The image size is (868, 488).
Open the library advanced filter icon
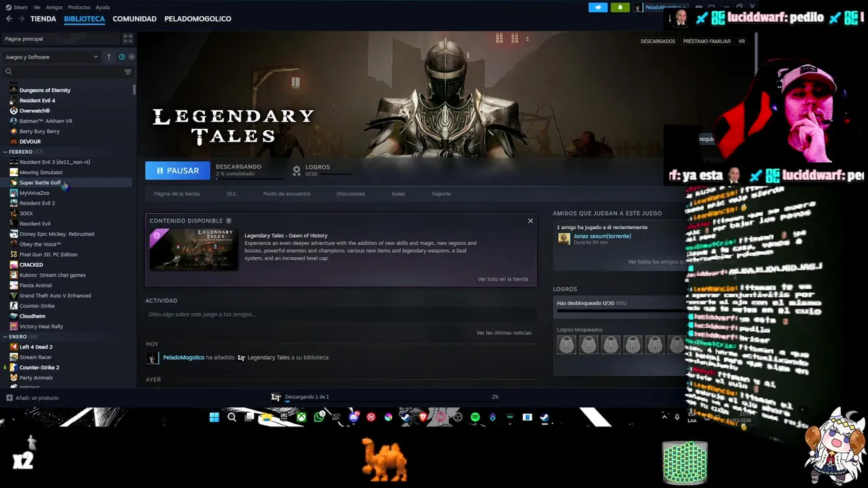point(127,72)
